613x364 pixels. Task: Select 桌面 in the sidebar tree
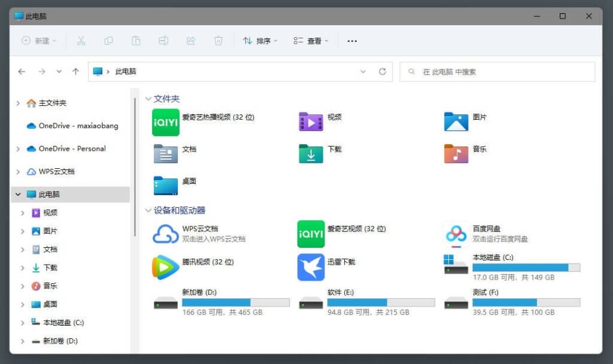click(x=50, y=304)
